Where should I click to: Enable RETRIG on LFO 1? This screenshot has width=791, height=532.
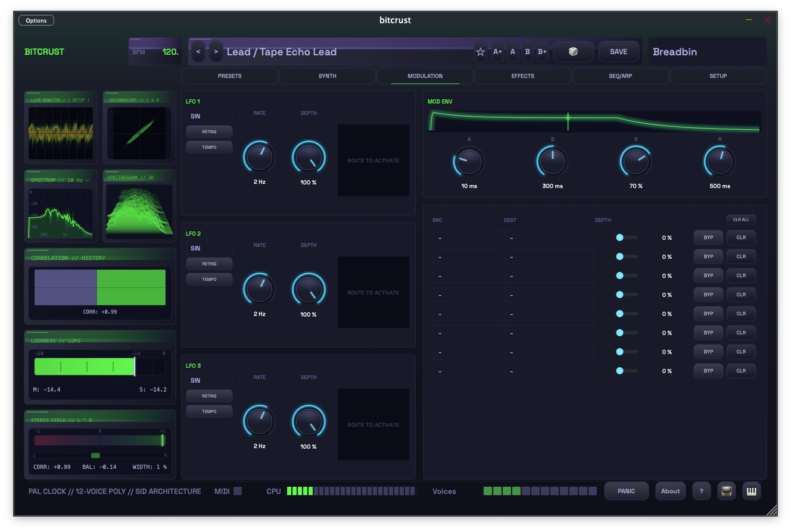point(209,132)
